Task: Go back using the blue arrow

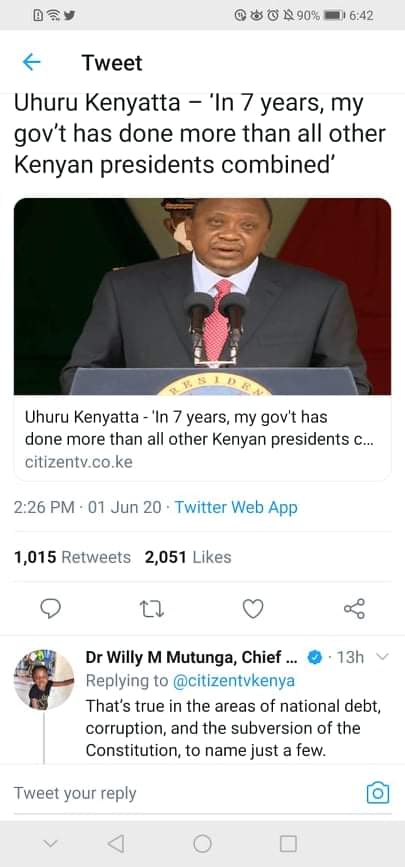Action: click(x=32, y=63)
